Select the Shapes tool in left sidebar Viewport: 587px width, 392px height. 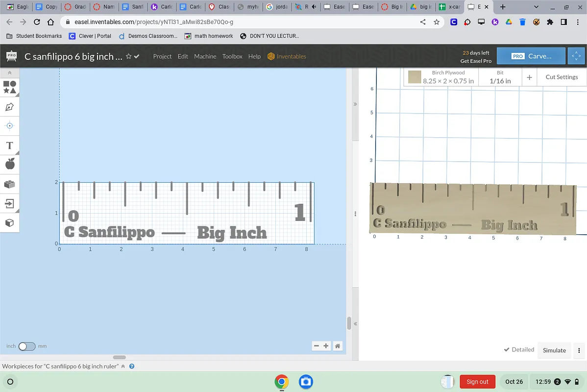(x=10, y=87)
